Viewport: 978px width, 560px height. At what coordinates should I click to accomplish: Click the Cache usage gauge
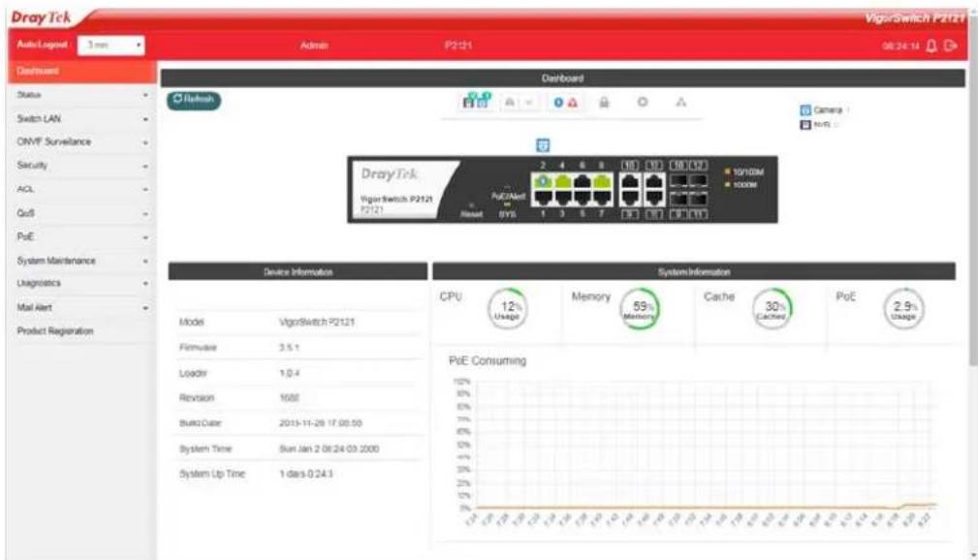coord(773,308)
